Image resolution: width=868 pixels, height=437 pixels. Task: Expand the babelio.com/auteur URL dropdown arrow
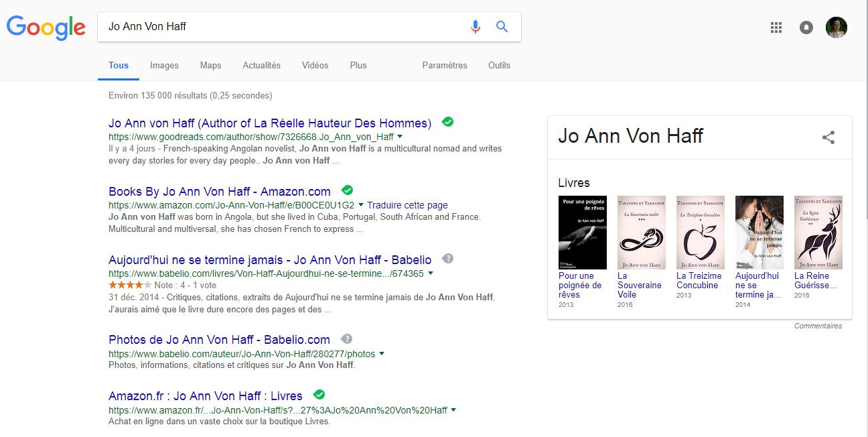click(x=382, y=354)
